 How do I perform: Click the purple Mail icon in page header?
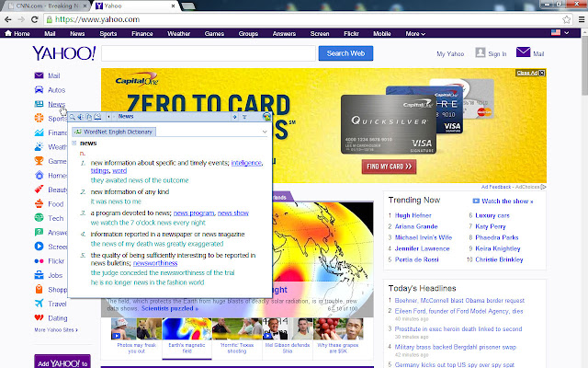523,53
